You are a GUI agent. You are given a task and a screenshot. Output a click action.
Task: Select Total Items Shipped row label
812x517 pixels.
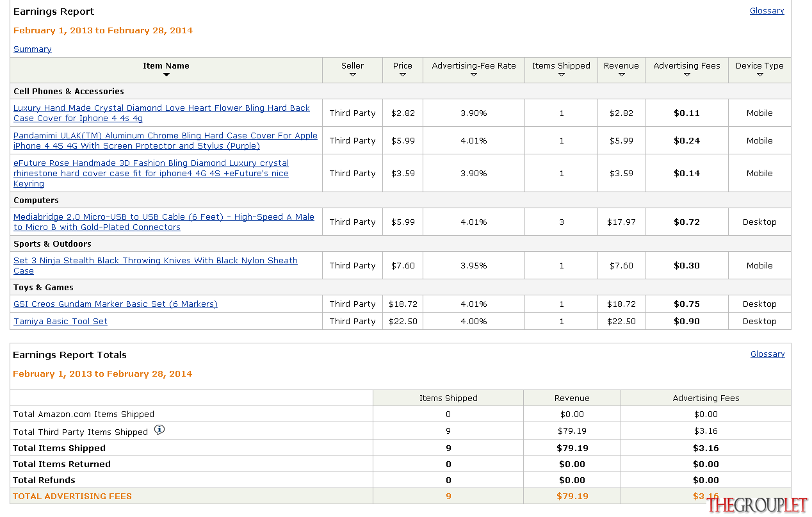click(59, 448)
